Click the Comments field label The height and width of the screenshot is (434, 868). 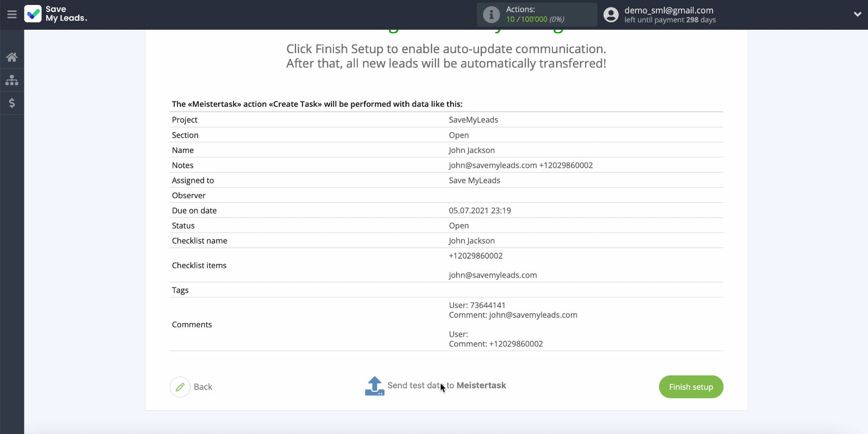(x=192, y=324)
